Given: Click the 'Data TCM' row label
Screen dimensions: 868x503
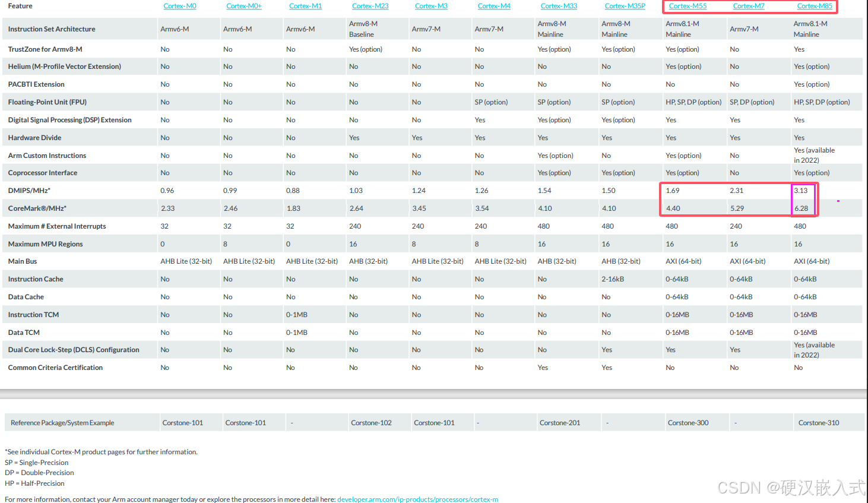Looking at the screenshot, I should click(24, 333).
